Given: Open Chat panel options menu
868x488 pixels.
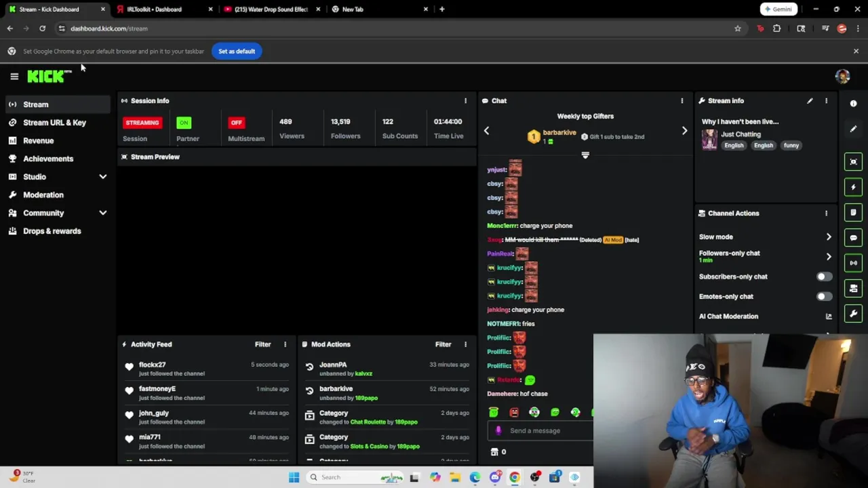Looking at the screenshot, I should (682, 101).
